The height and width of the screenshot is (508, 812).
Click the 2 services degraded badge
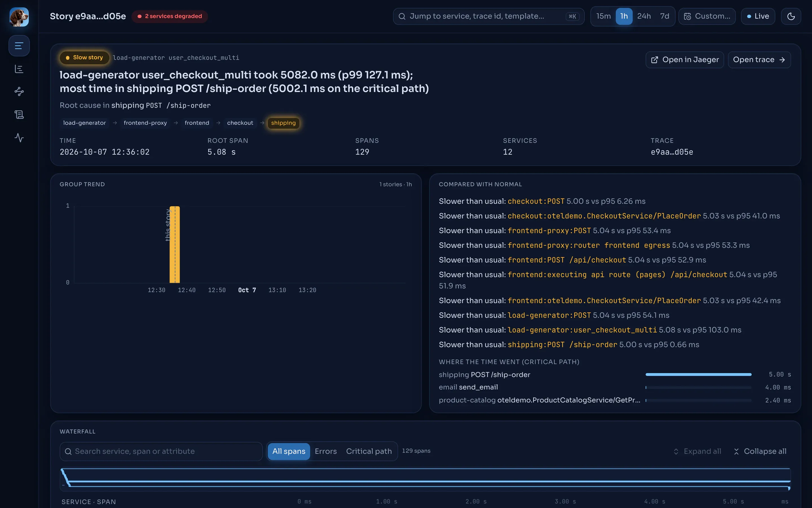pyautogui.click(x=169, y=16)
